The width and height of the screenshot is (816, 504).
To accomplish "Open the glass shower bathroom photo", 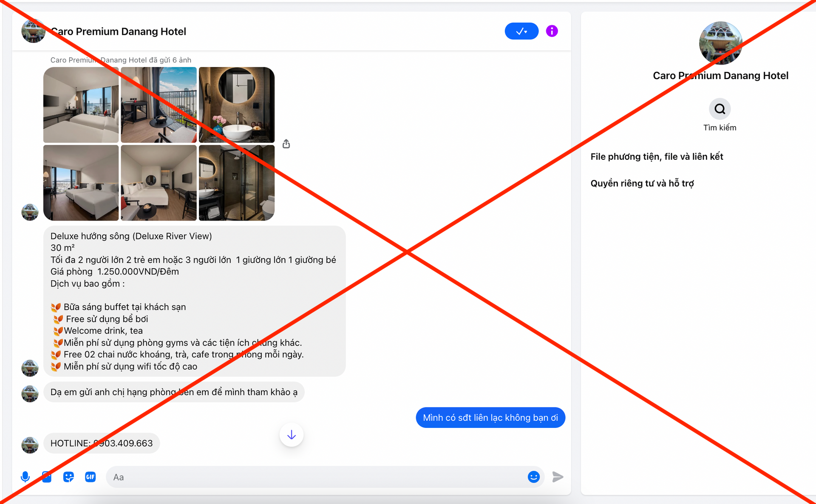I will click(x=237, y=183).
